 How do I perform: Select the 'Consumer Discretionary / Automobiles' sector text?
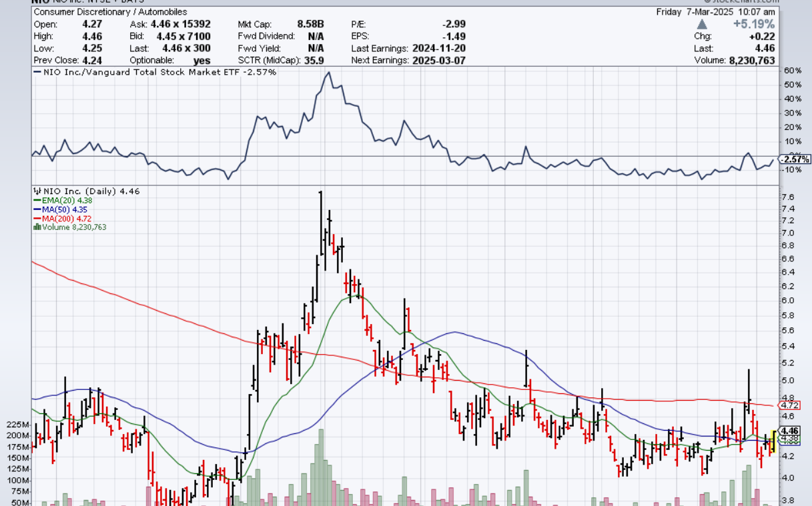tap(110, 12)
